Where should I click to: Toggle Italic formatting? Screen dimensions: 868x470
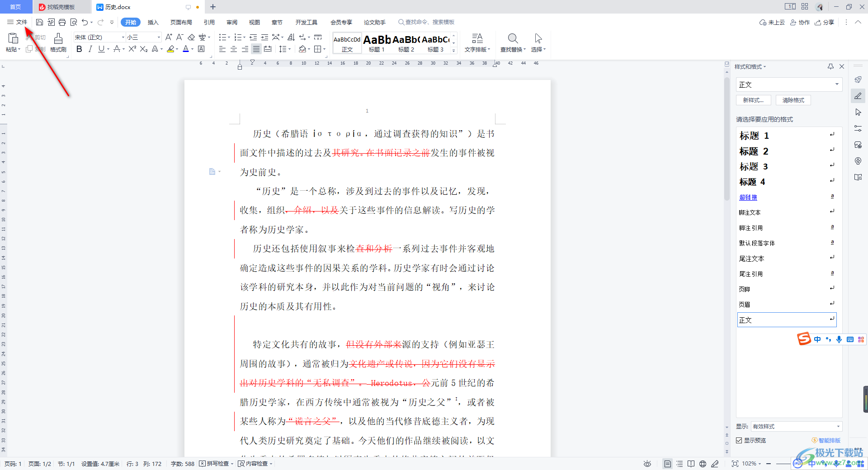click(90, 49)
